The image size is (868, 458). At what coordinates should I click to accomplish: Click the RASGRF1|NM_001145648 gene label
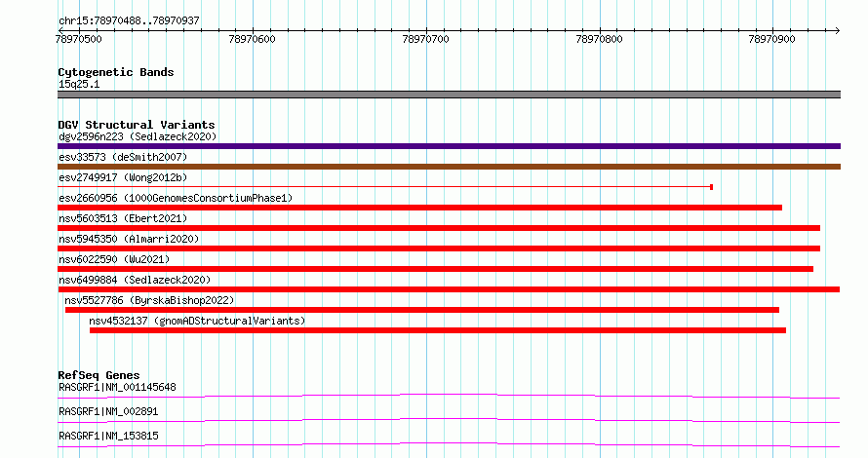pos(117,387)
